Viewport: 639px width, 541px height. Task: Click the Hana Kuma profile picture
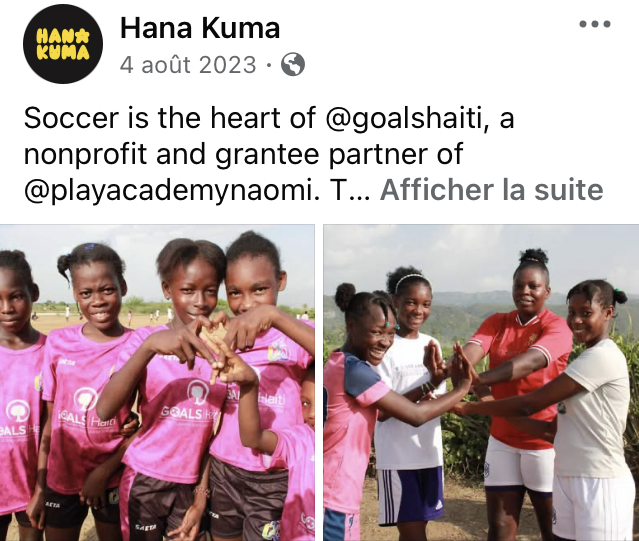(x=63, y=44)
